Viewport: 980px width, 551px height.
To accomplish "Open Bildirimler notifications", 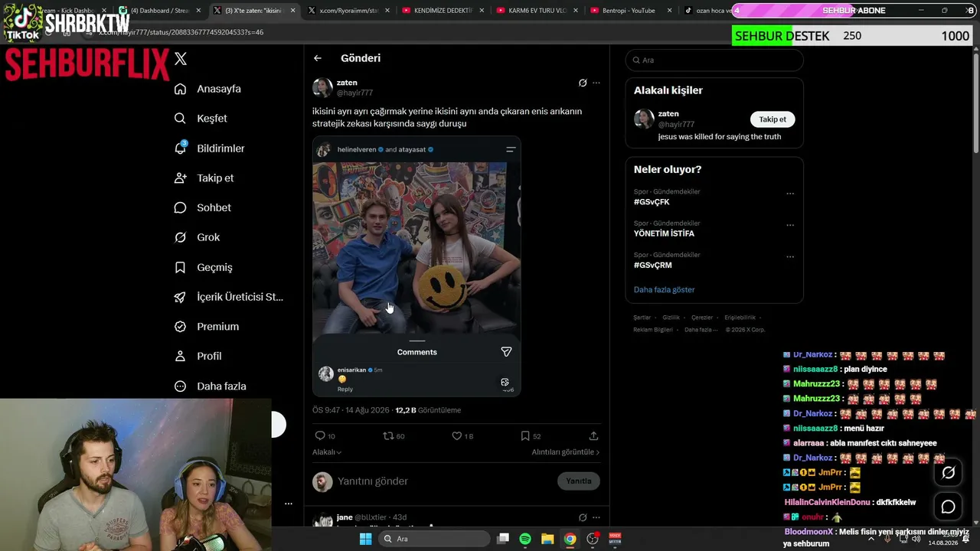I will click(x=209, y=148).
